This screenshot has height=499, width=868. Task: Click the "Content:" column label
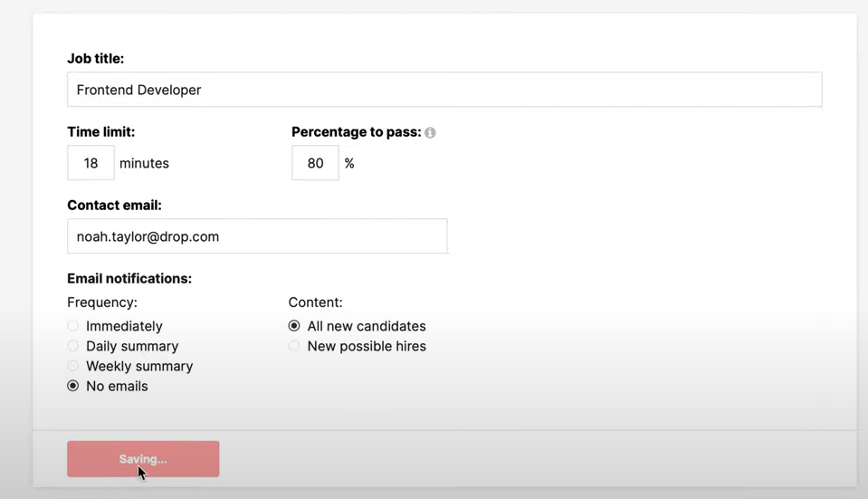click(315, 302)
